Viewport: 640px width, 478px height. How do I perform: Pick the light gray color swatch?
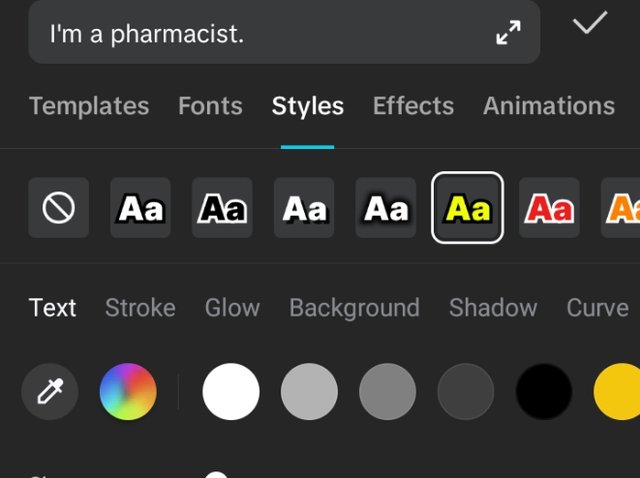309,391
